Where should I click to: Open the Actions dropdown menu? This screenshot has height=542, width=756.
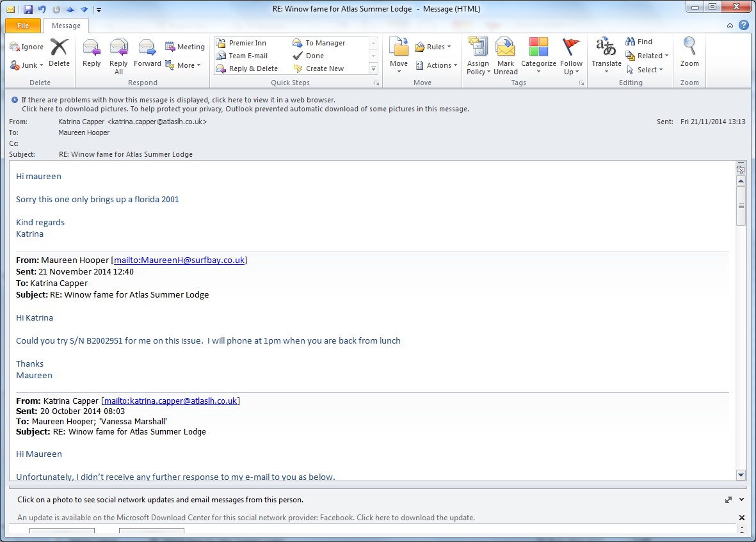(x=436, y=65)
